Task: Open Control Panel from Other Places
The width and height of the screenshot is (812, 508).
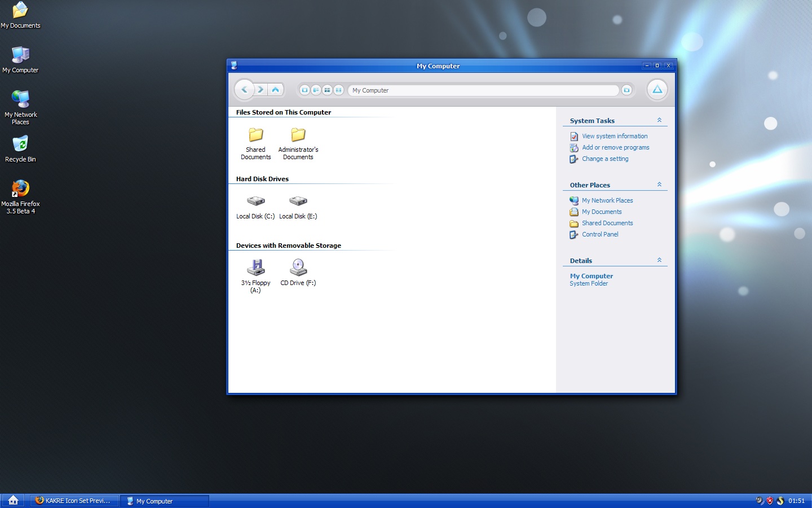Action: pyautogui.click(x=600, y=234)
